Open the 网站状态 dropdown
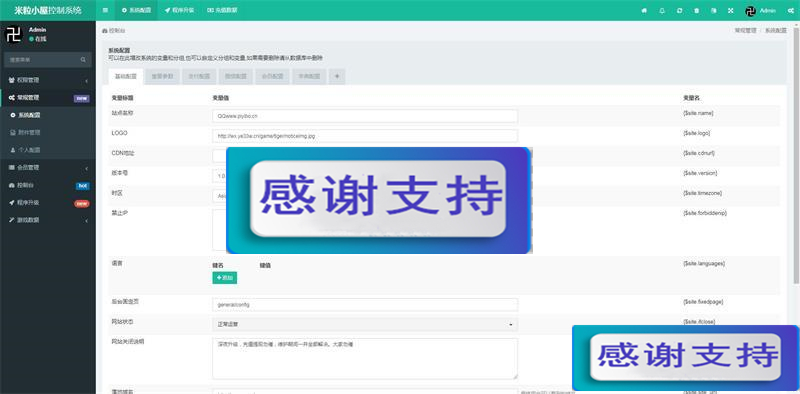 [x=365, y=324]
